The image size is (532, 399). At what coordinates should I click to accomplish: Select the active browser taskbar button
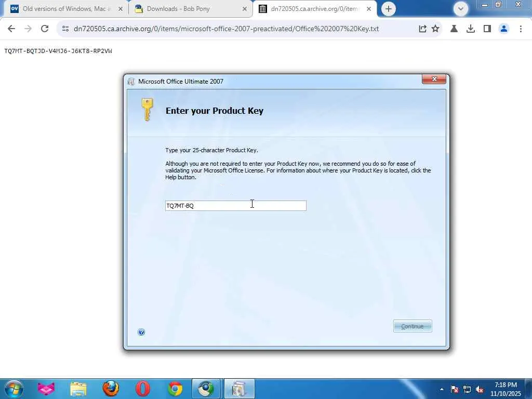(206, 389)
